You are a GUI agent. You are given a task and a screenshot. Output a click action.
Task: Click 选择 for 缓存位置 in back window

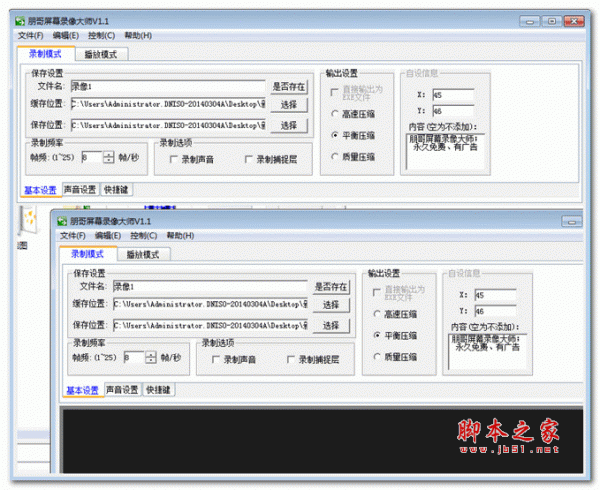[x=289, y=104]
